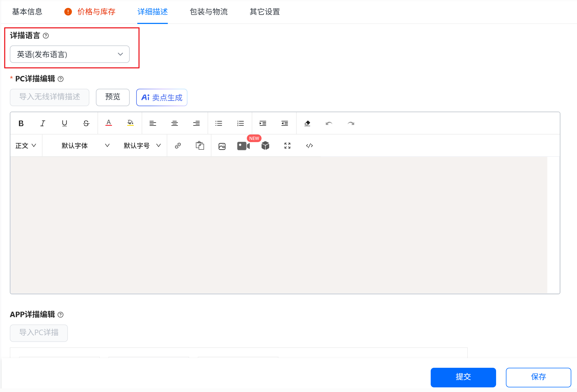
Task: Open HTML source code view
Action: [309, 146]
